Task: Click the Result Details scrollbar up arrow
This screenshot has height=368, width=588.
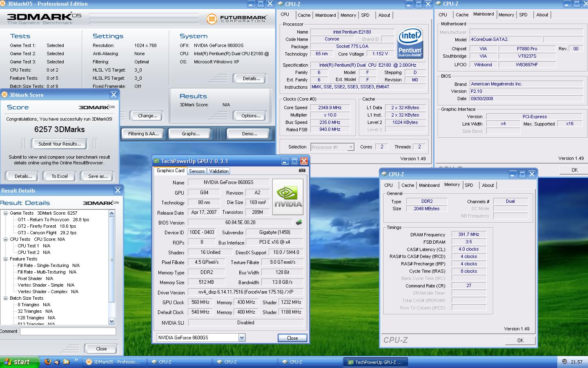Action: [x=112, y=213]
